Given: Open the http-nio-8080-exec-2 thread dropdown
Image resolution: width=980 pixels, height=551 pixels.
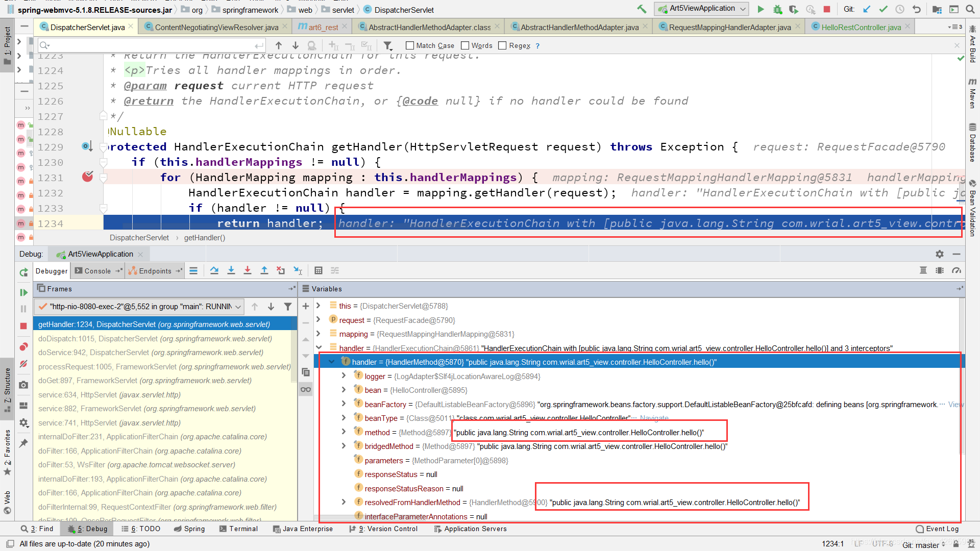Looking at the screenshot, I should (139, 307).
